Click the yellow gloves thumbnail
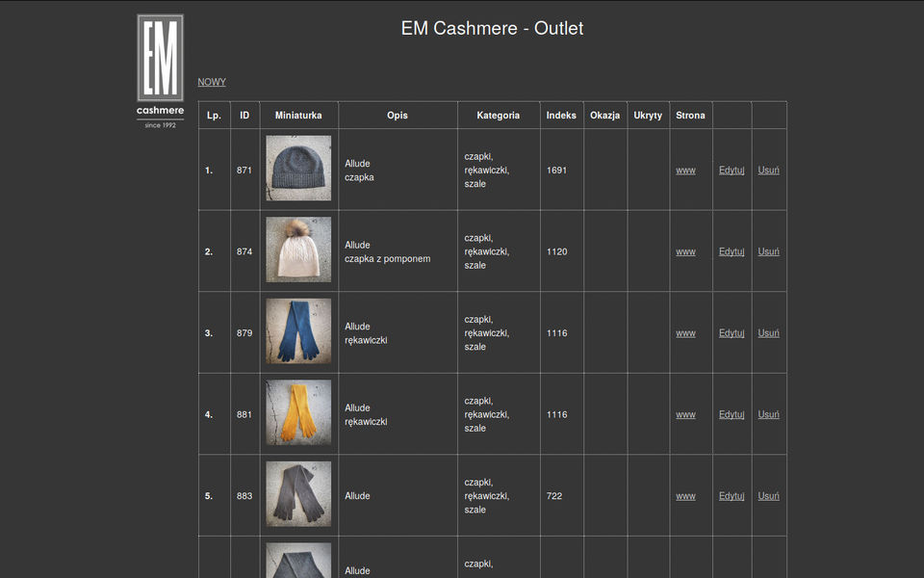Image resolution: width=924 pixels, height=578 pixels. point(298,412)
